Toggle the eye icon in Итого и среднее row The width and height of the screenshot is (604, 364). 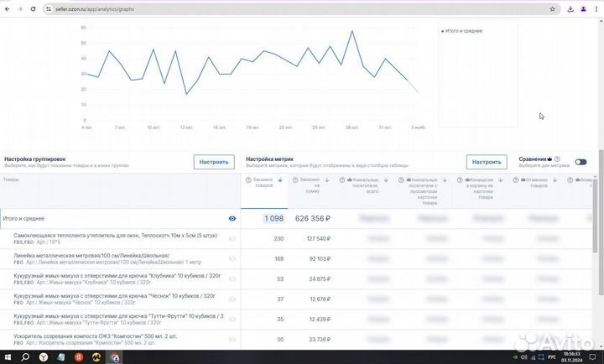pos(232,218)
